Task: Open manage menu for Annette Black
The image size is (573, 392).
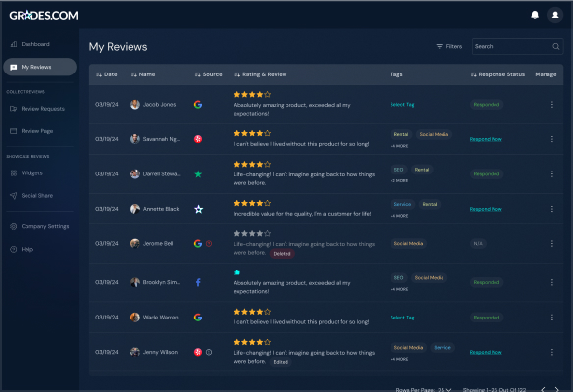Action: click(x=551, y=209)
